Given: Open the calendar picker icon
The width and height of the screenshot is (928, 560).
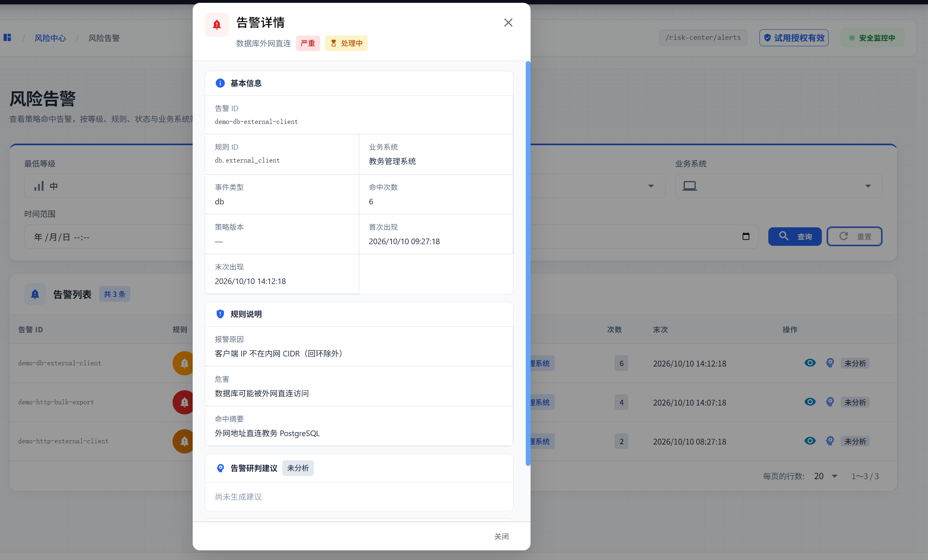Looking at the screenshot, I should click(x=746, y=236).
